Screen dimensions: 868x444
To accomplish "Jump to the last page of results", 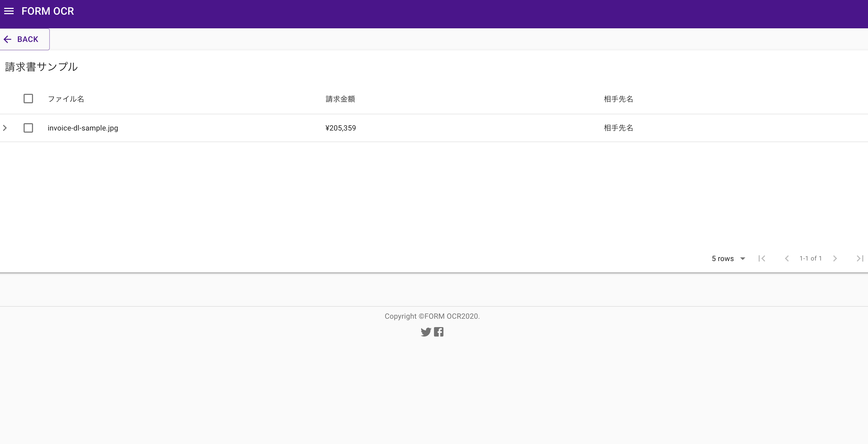I will pos(860,258).
